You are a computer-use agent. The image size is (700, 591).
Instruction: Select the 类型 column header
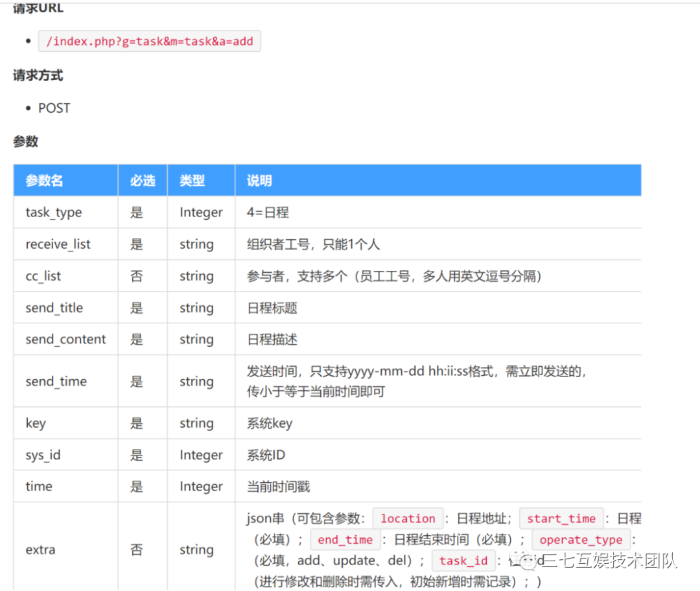tap(192, 180)
